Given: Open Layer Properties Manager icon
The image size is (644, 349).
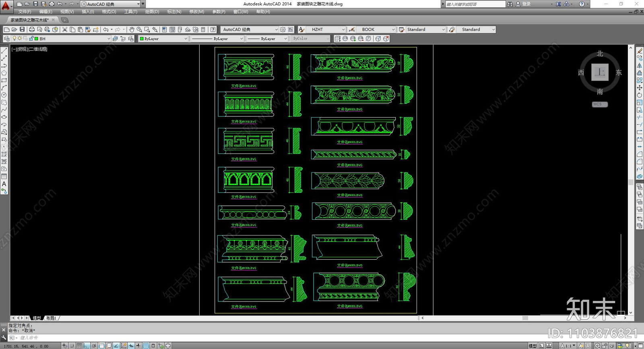Looking at the screenshot, I should coord(7,39).
